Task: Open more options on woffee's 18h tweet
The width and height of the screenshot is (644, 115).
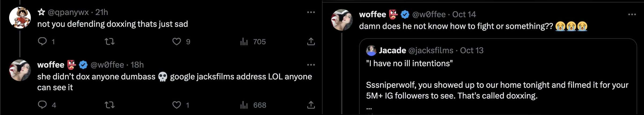Action: tap(311, 65)
